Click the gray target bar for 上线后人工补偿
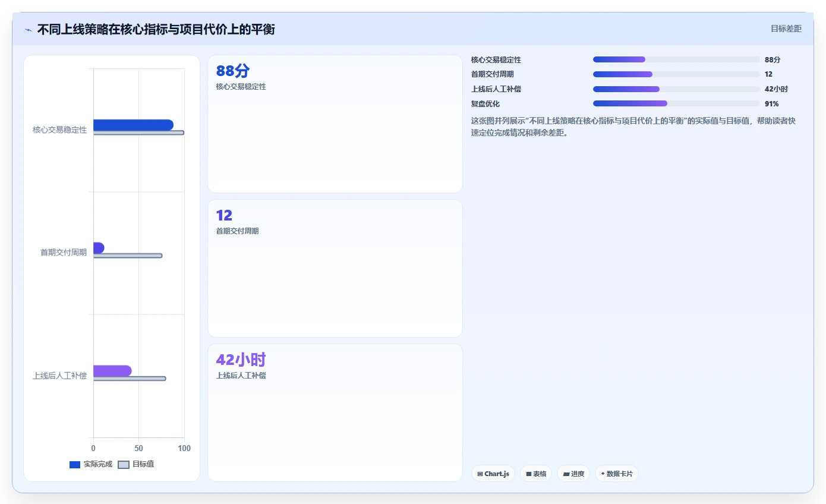The width and height of the screenshot is (826, 504). click(130, 379)
